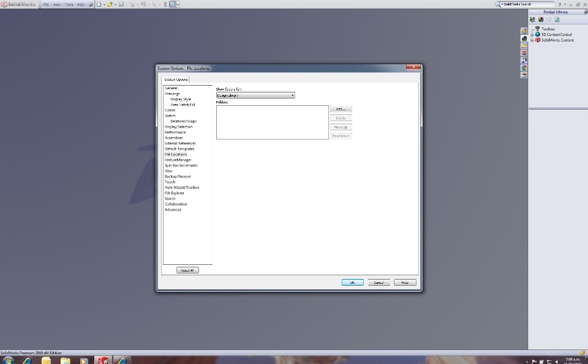Select External References option
This screenshot has height=364, width=588.
[x=180, y=143]
